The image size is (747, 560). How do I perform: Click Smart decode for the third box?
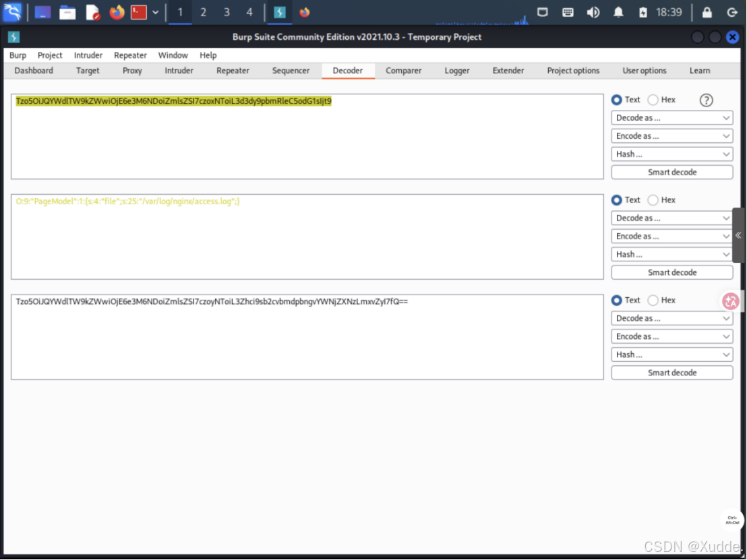[x=671, y=373]
